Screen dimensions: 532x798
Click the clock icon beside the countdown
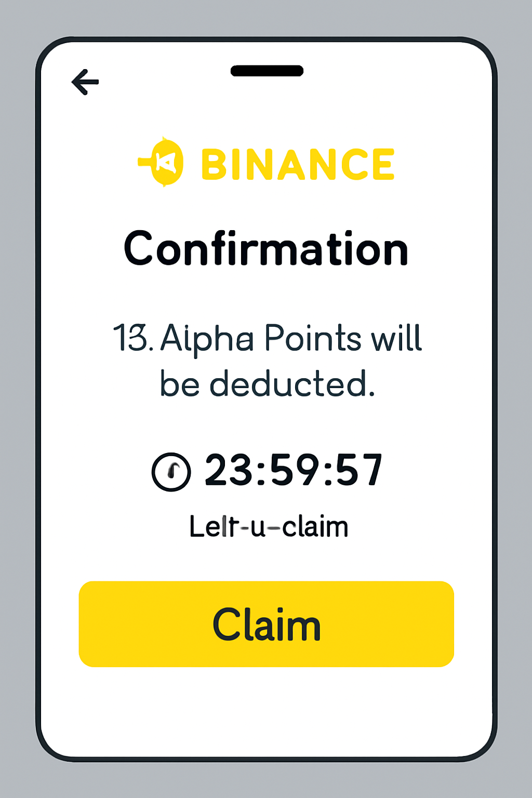(171, 472)
